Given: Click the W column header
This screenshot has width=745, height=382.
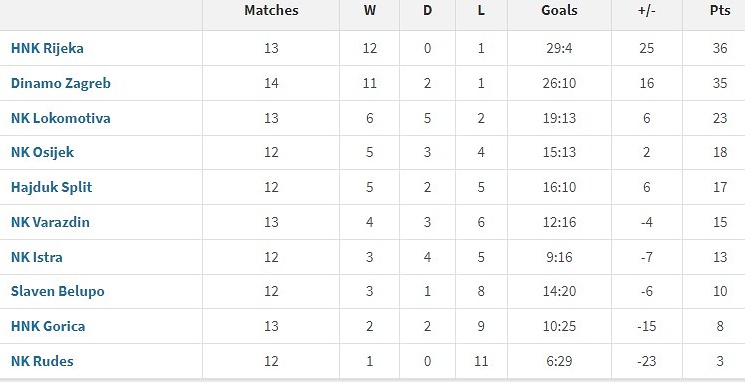Looking at the screenshot, I should coord(370,10).
